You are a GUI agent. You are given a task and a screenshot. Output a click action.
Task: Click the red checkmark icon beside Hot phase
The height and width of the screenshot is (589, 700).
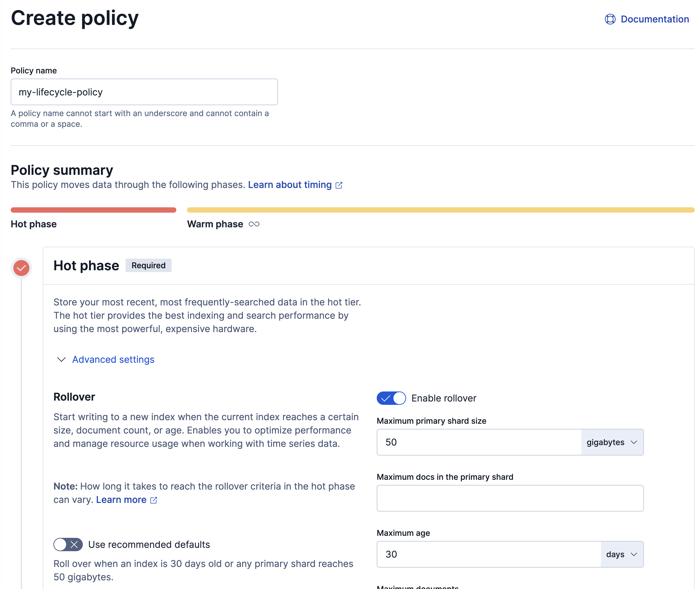tap(21, 267)
